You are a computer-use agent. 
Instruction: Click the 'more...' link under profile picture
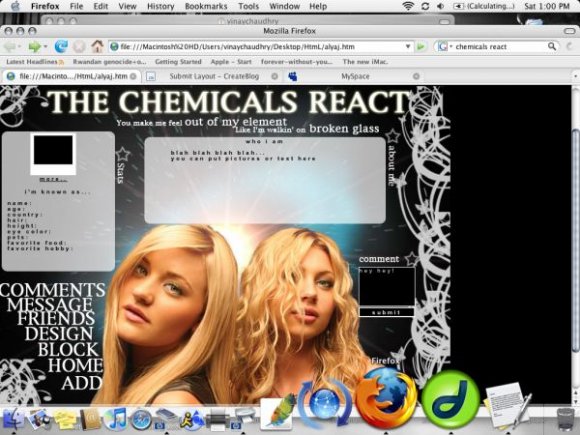[x=53, y=179]
